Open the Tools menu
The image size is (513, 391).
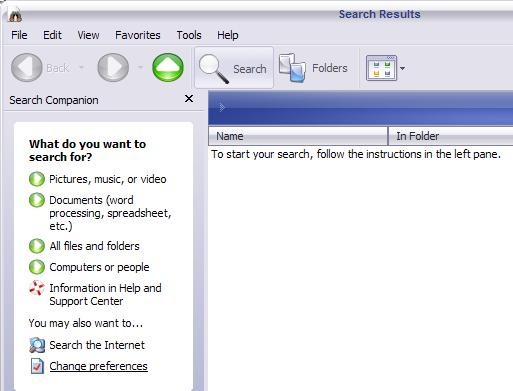click(x=189, y=35)
